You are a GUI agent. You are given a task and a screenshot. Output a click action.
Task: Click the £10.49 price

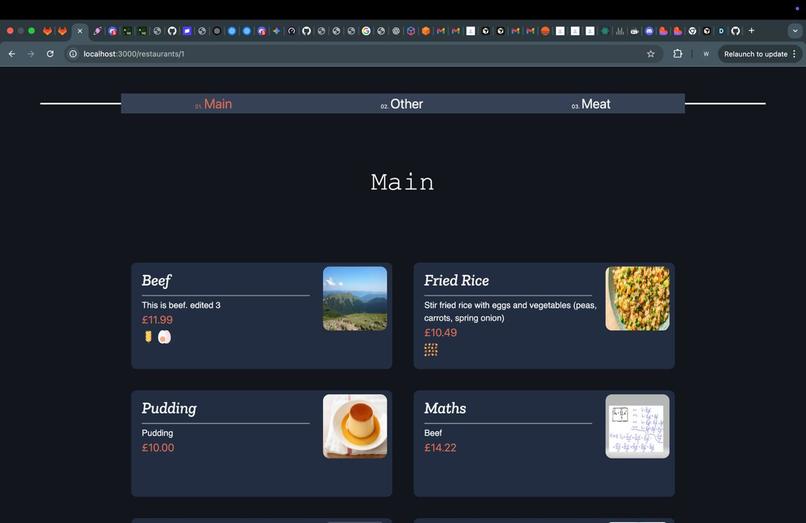[441, 333]
